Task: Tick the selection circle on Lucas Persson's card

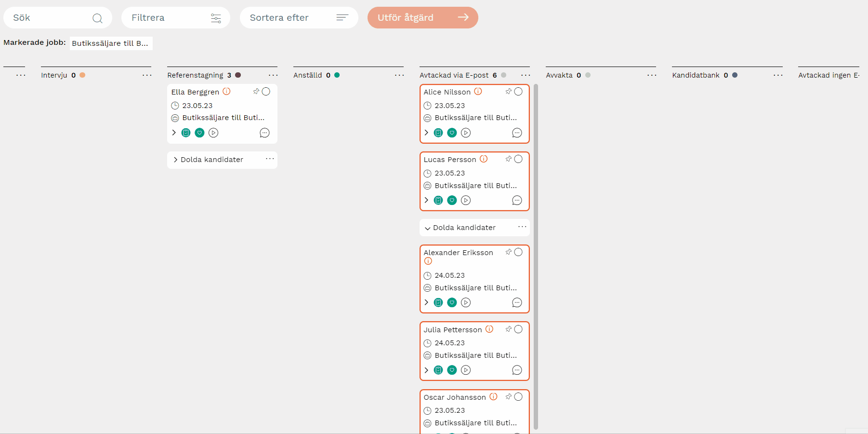Action: click(x=518, y=159)
